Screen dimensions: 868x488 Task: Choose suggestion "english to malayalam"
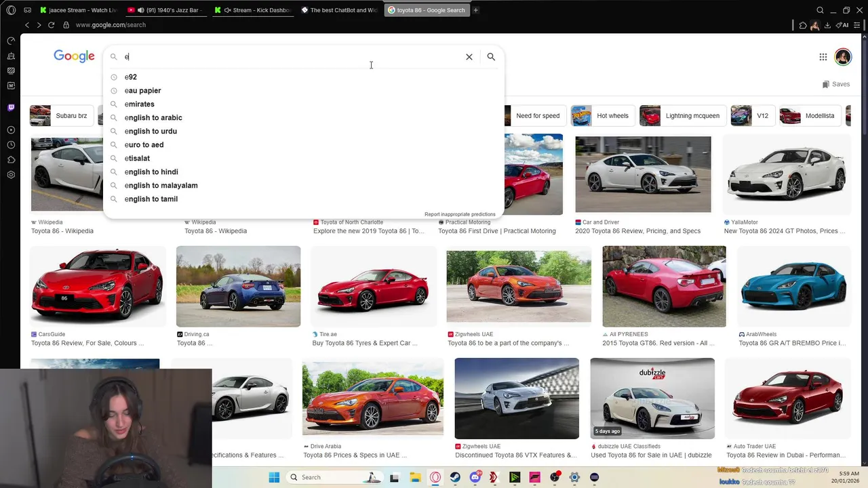click(303, 186)
